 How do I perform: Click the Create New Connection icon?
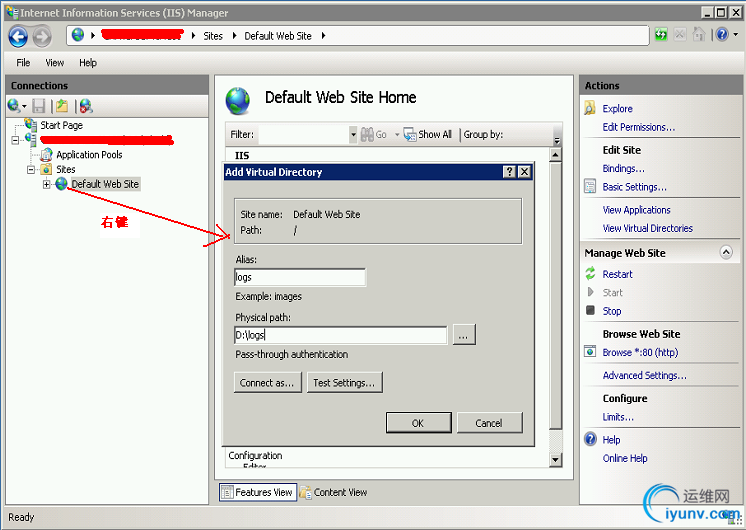coord(13,106)
